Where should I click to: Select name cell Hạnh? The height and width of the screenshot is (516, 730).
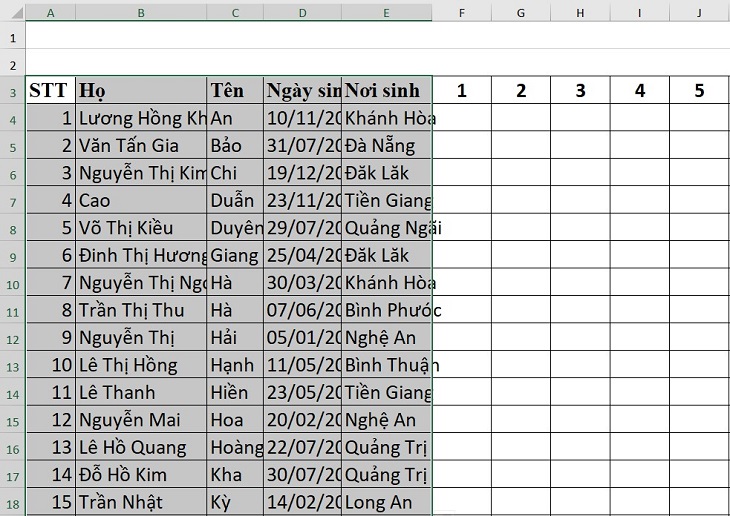235,365
